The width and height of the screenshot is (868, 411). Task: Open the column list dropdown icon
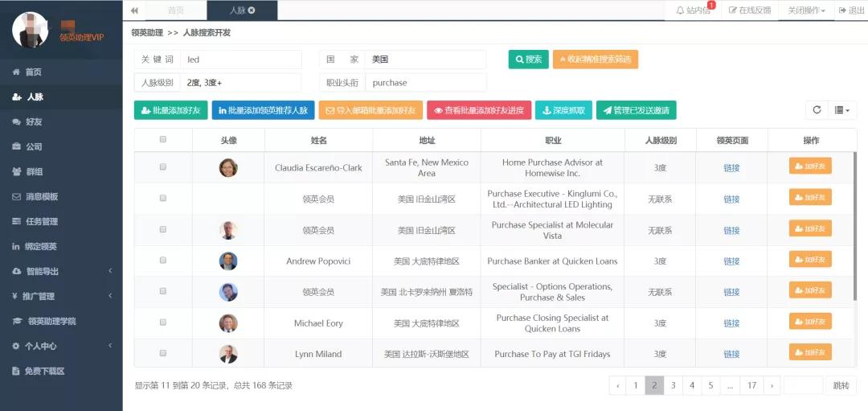pos(842,110)
